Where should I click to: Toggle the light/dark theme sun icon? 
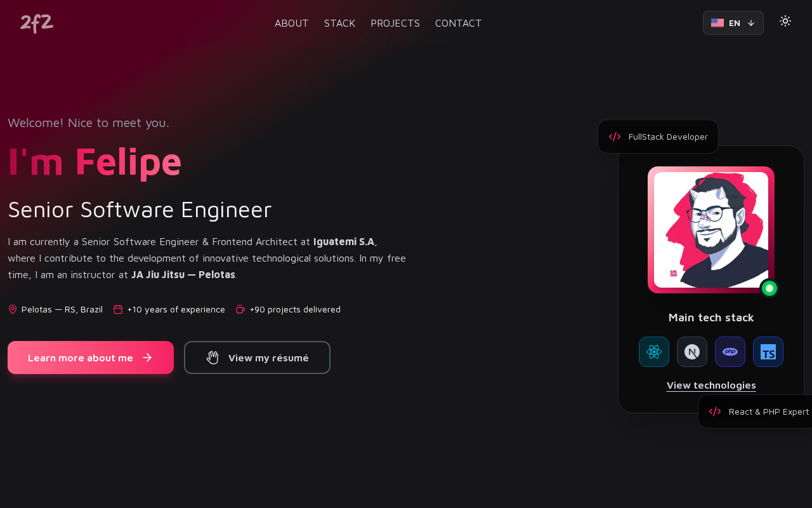pyautogui.click(x=785, y=21)
